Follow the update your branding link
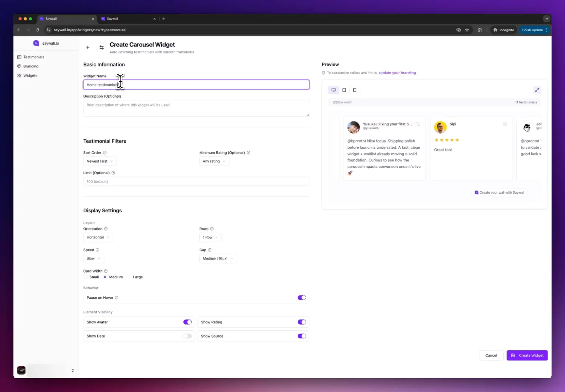The height and width of the screenshot is (392, 565). pos(397,73)
